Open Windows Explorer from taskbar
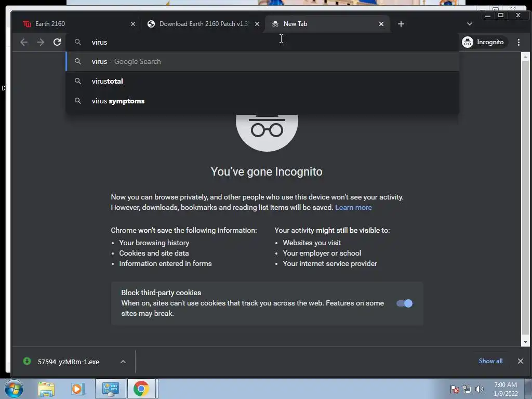The width and height of the screenshot is (532, 399). tap(46, 389)
